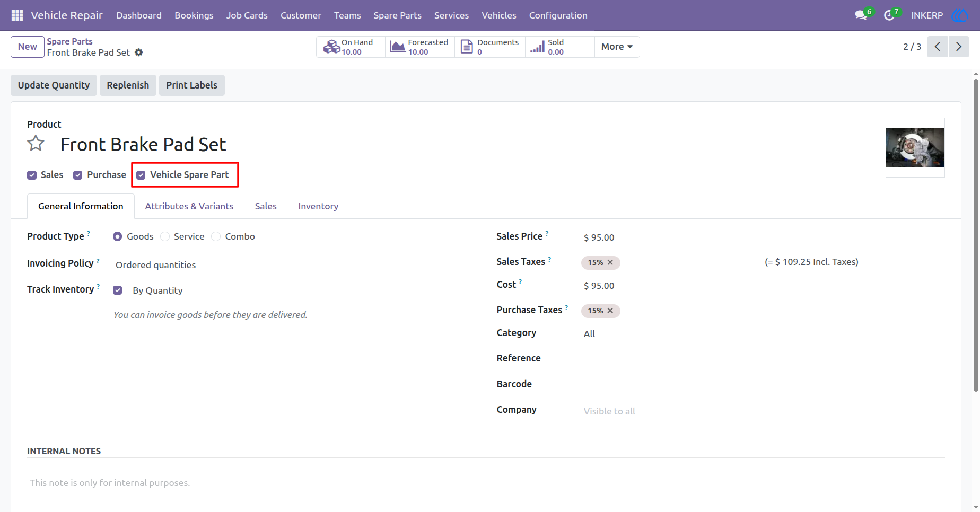Go to next record arrow
Image resolution: width=980 pixels, height=512 pixels.
[959, 47]
